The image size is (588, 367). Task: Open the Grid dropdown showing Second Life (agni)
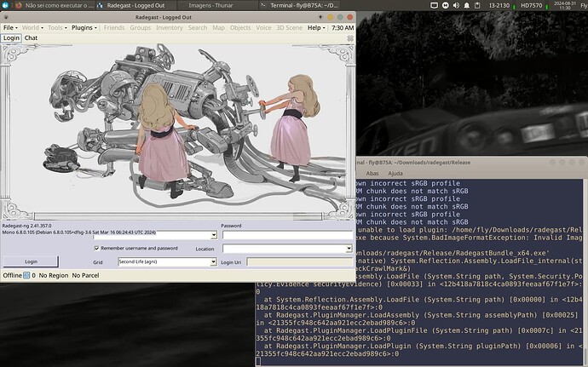click(167, 261)
